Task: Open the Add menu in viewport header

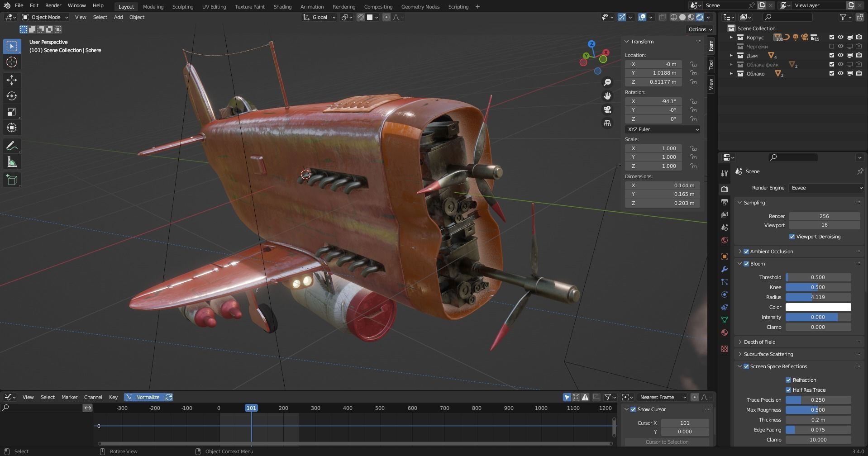Action: tap(118, 17)
